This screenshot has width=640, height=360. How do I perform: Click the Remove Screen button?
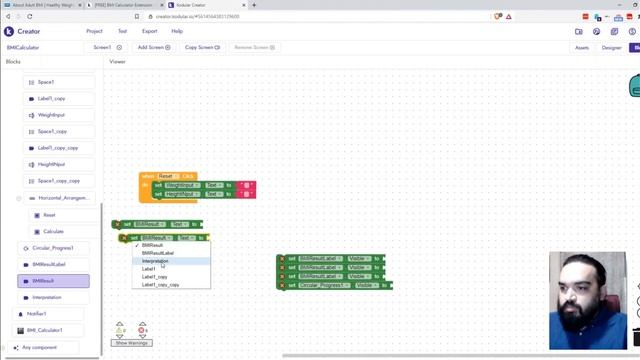click(254, 47)
